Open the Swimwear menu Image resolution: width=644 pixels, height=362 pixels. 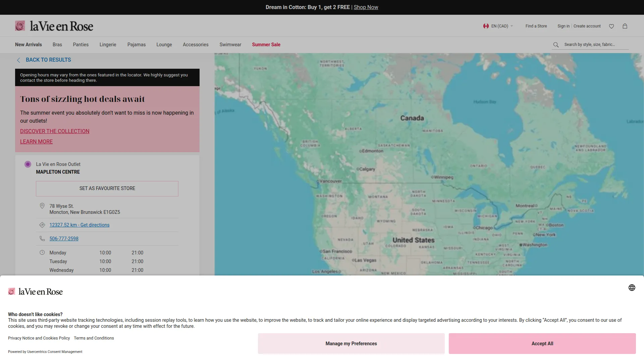[230, 45]
